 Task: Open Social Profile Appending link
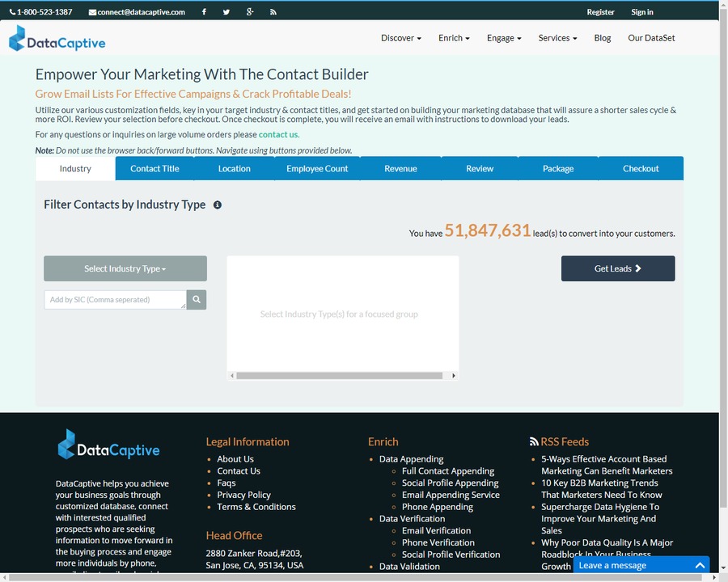tap(451, 483)
